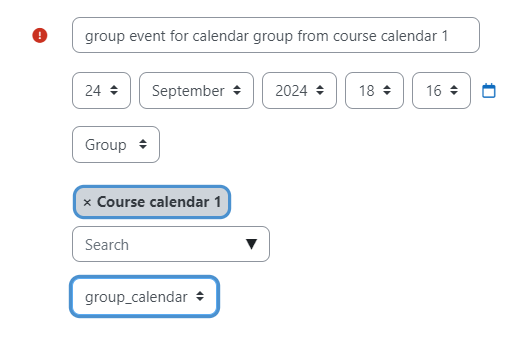
Task: Click the red required-field warning icon
Action: (40, 35)
